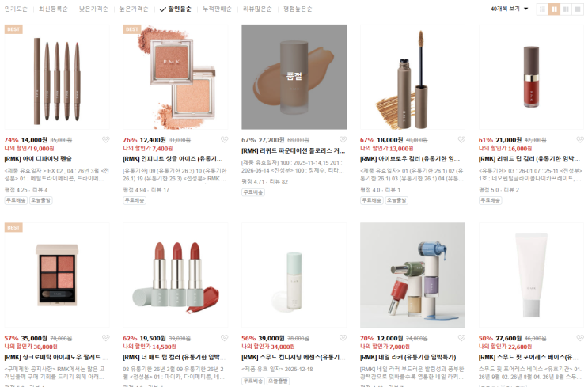Wishlist heart for 인피니트 싱글 아이즈
588x387 pixels.
click(224, 139)
